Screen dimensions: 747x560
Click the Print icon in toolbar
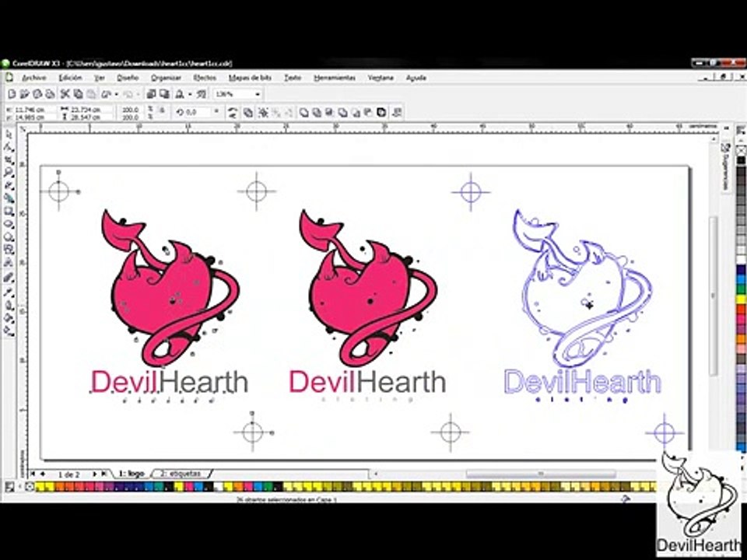point(50,94)
